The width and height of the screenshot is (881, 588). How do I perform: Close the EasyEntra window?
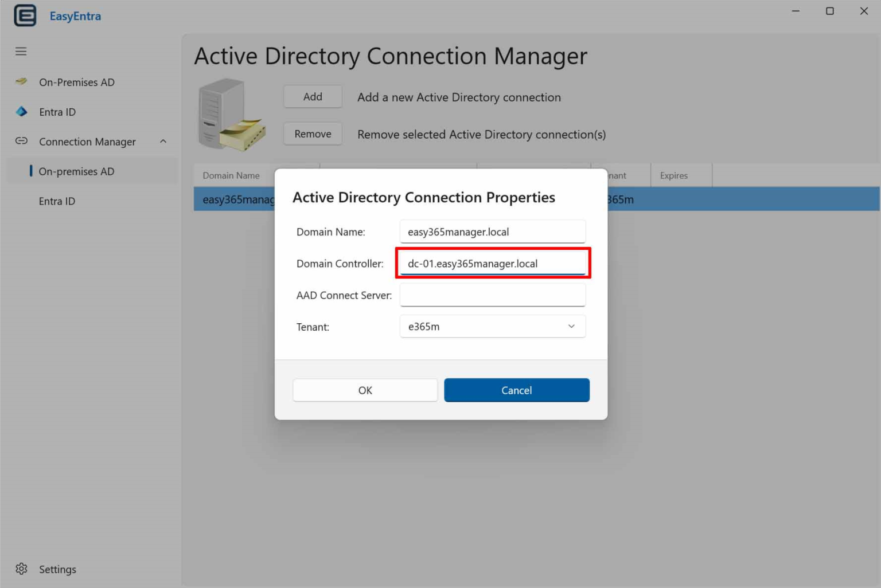[864, 11]
